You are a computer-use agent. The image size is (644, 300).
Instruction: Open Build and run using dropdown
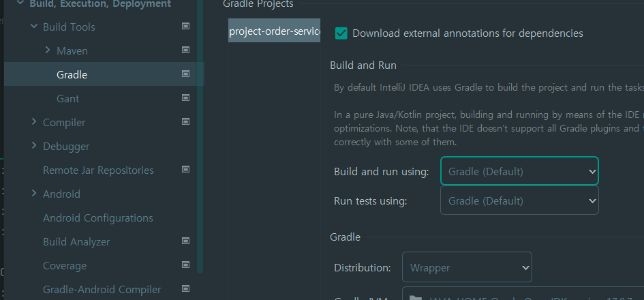pyautogui.click(x=519, y=171)
